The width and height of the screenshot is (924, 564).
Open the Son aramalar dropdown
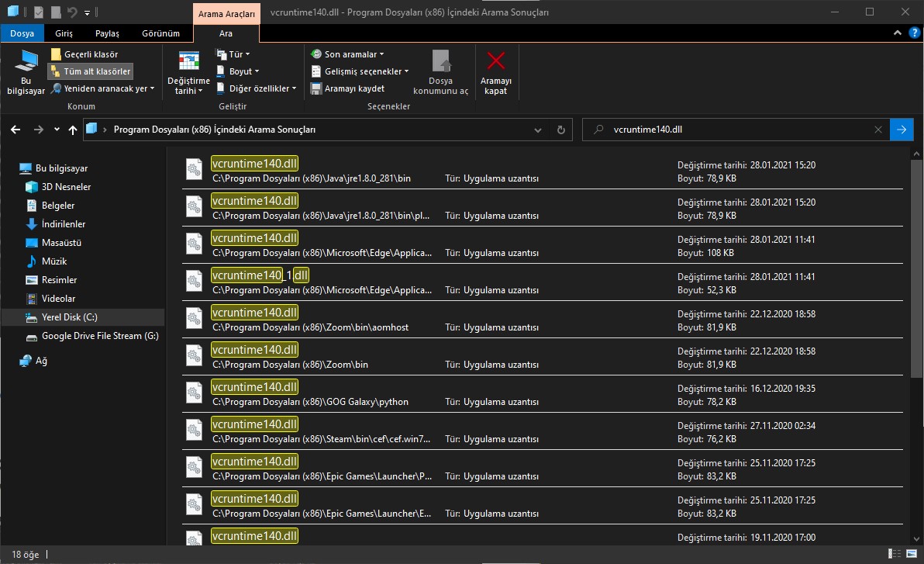pos(347,54)
